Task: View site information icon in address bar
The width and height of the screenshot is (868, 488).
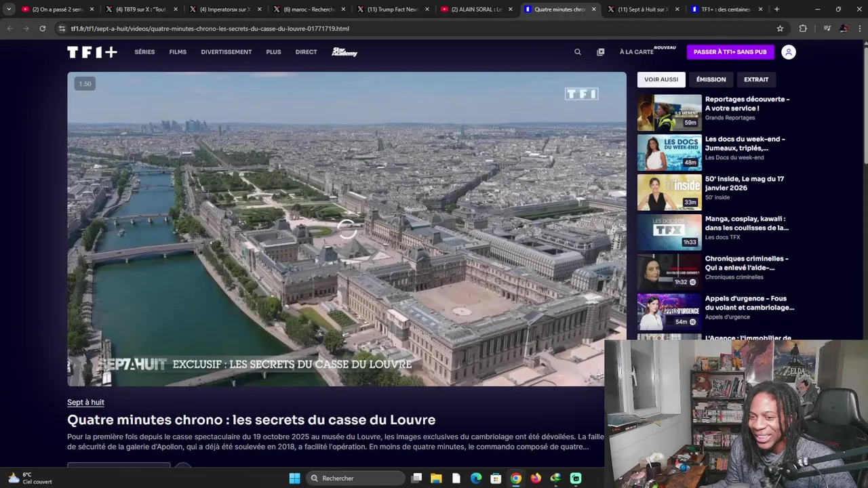Action: coord(62,28)
